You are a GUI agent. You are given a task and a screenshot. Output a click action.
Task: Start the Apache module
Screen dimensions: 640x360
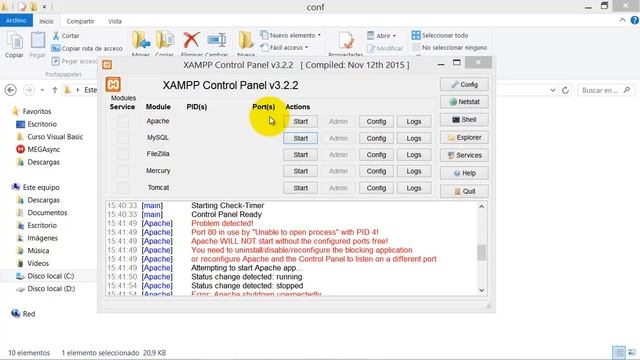pyautogui.click(x=300, y=122)
